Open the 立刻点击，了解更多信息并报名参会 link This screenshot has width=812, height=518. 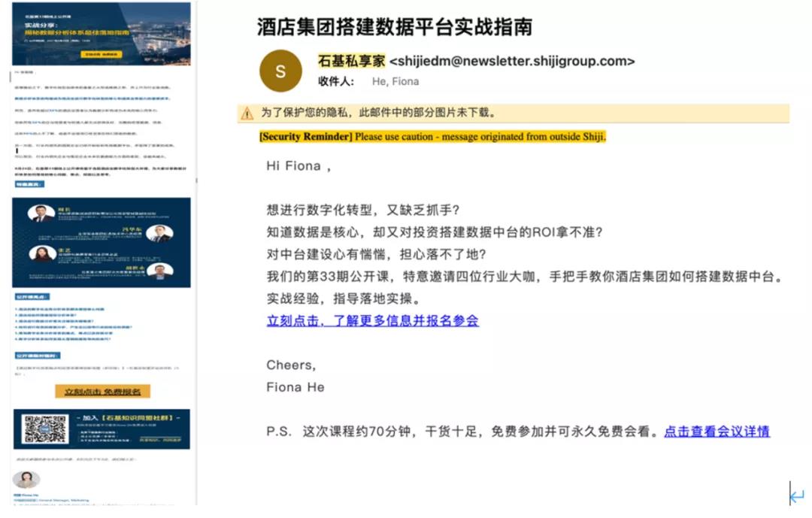[372, 320]
